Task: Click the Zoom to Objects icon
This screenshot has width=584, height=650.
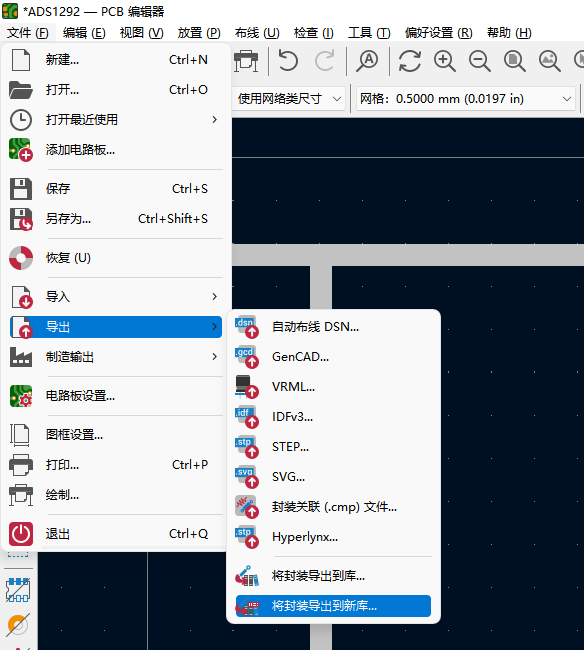Action: (x=550, y=61)
